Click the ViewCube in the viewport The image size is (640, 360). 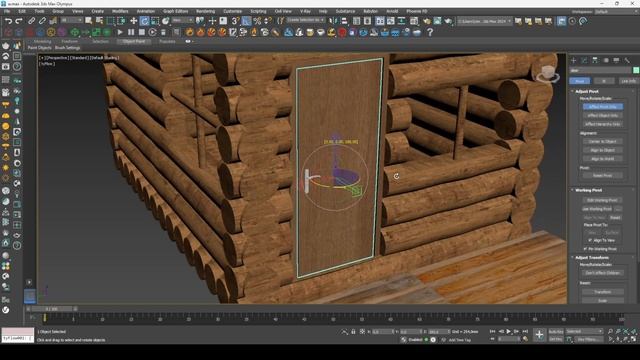coord(547,73)
